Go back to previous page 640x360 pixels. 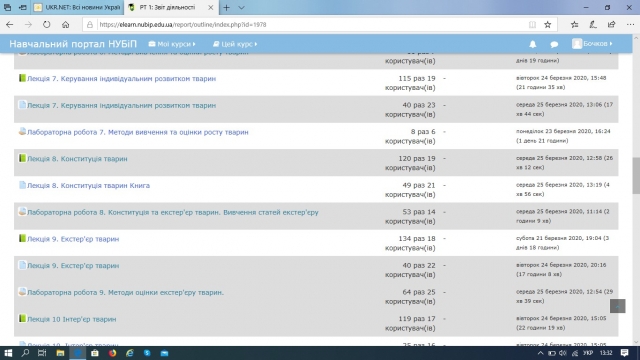pos(9,24)
